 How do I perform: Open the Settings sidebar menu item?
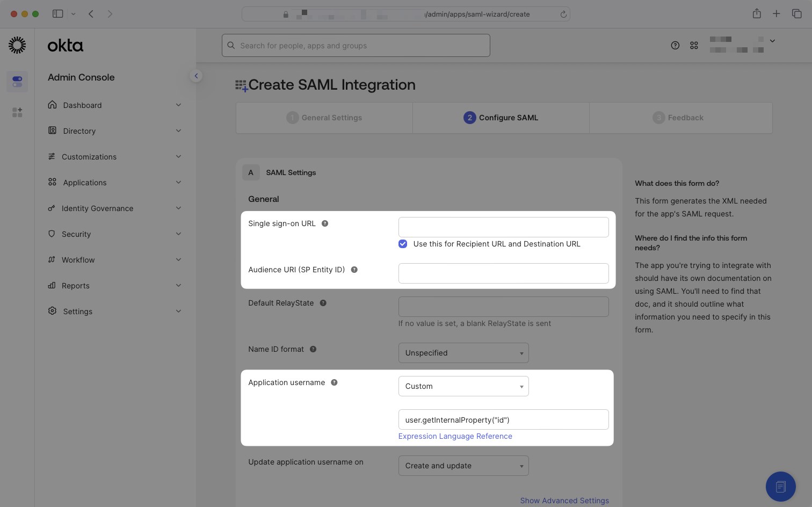(115, 312)
